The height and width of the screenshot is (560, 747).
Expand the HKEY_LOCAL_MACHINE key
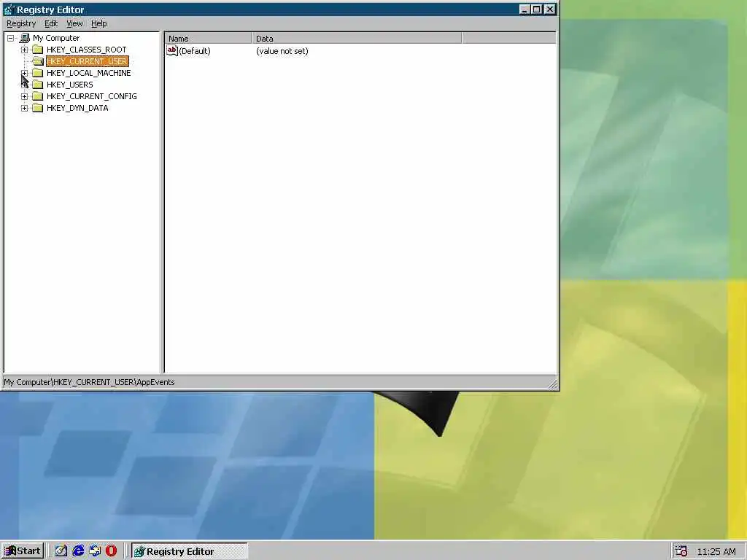24,73
